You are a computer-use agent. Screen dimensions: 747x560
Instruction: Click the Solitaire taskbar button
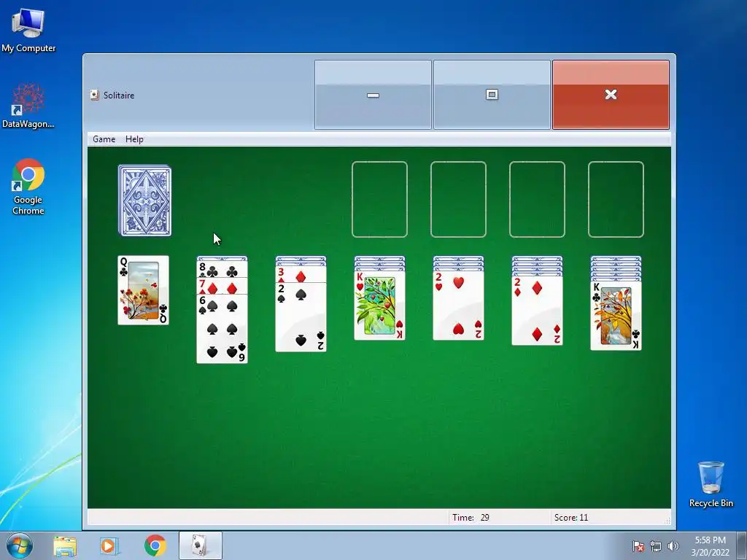pyautogui.click(x=200, y=545)
